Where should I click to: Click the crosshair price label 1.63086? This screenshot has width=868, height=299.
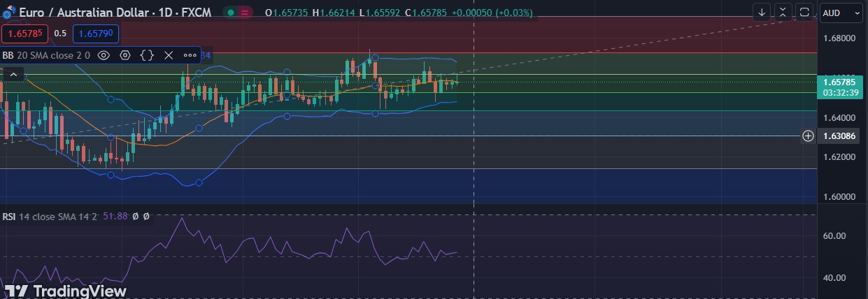[x=840, y=136]
